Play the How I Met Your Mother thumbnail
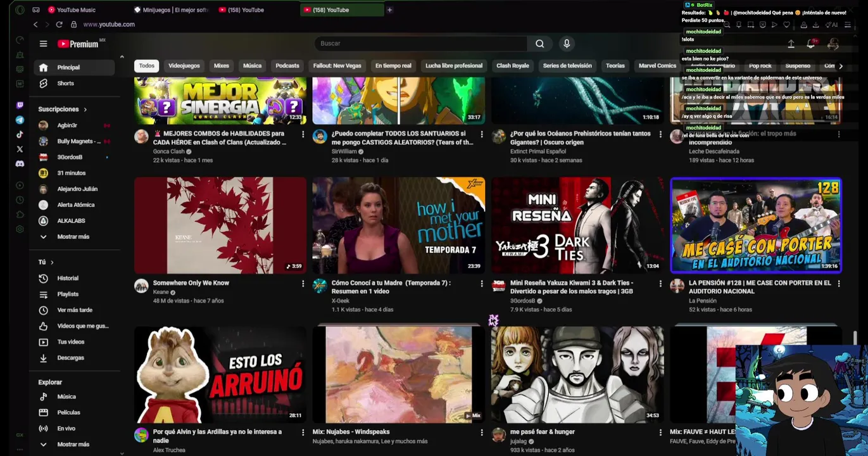 (x=399, y=225)
